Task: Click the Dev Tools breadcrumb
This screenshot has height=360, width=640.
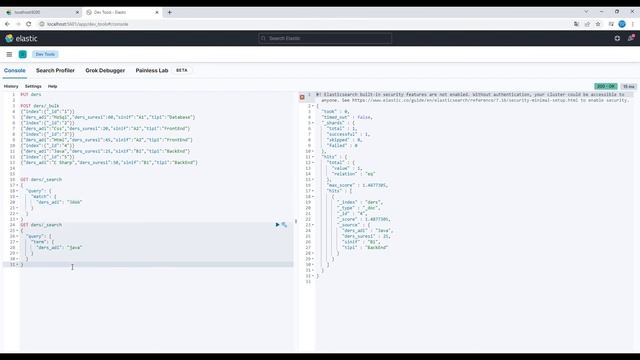Action: click(x=45, y=54)
